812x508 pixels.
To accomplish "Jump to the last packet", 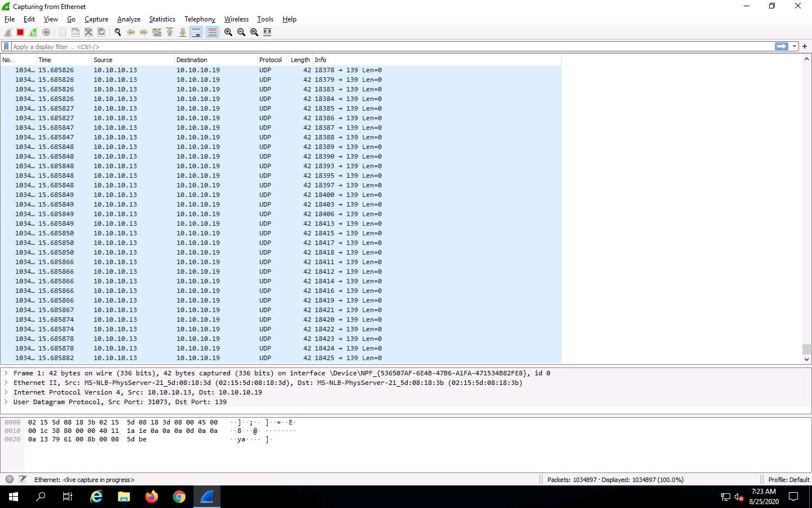I will click(x=183, y=32).
